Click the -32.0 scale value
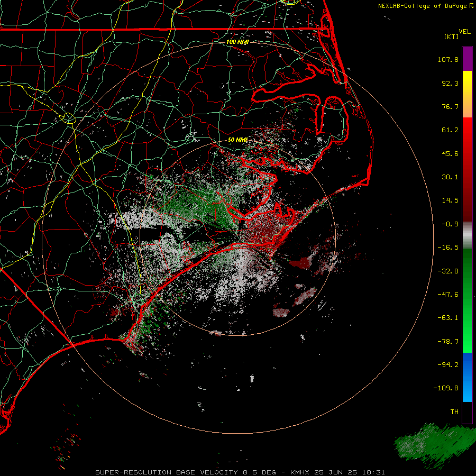The height and width of the screenshot is (476, 476). (x=448, y=271)
